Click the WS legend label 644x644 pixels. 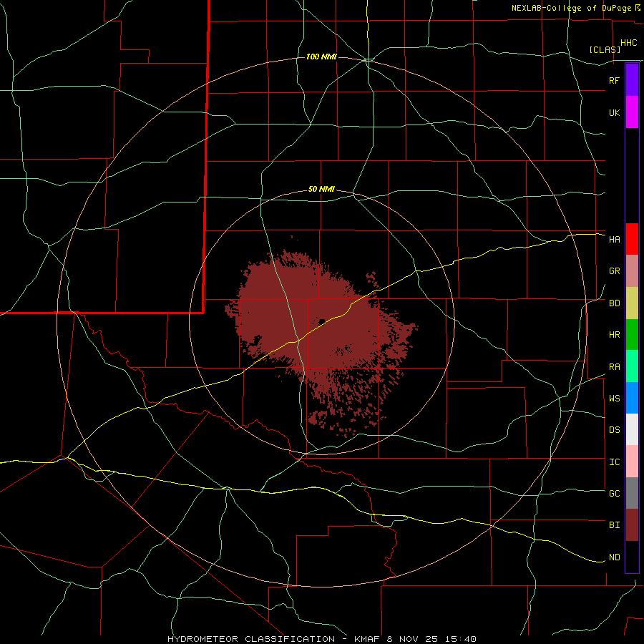click(614, 399)
